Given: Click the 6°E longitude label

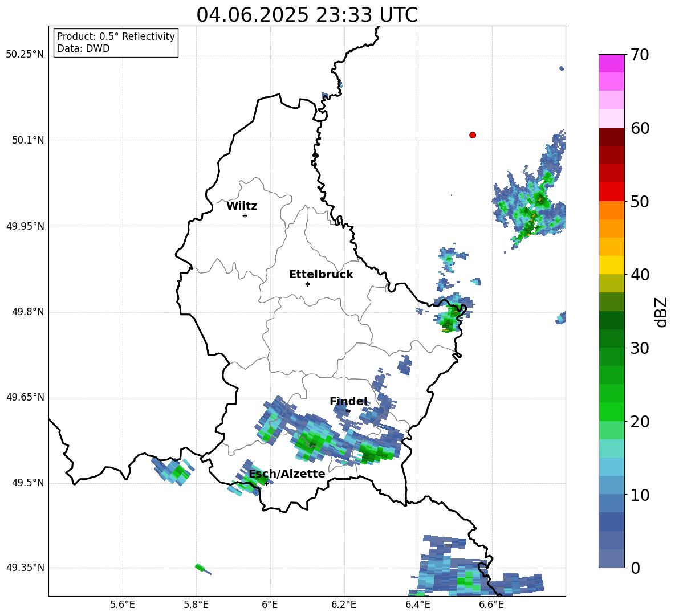Looking at the screenshot, I should [270, 605].
